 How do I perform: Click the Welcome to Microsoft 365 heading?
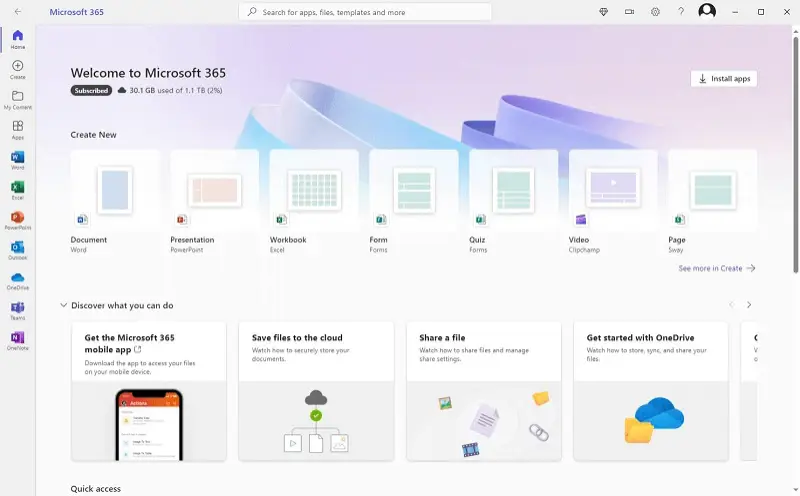[148, 73]
